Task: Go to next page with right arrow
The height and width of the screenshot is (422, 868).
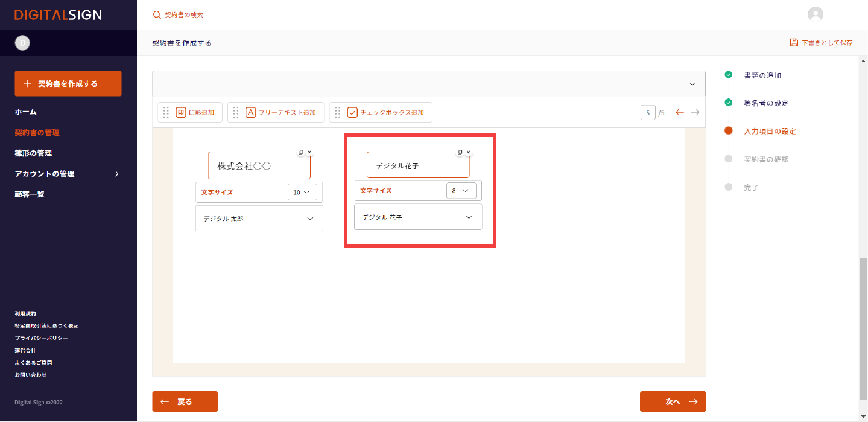Action: tap(695, 112)
